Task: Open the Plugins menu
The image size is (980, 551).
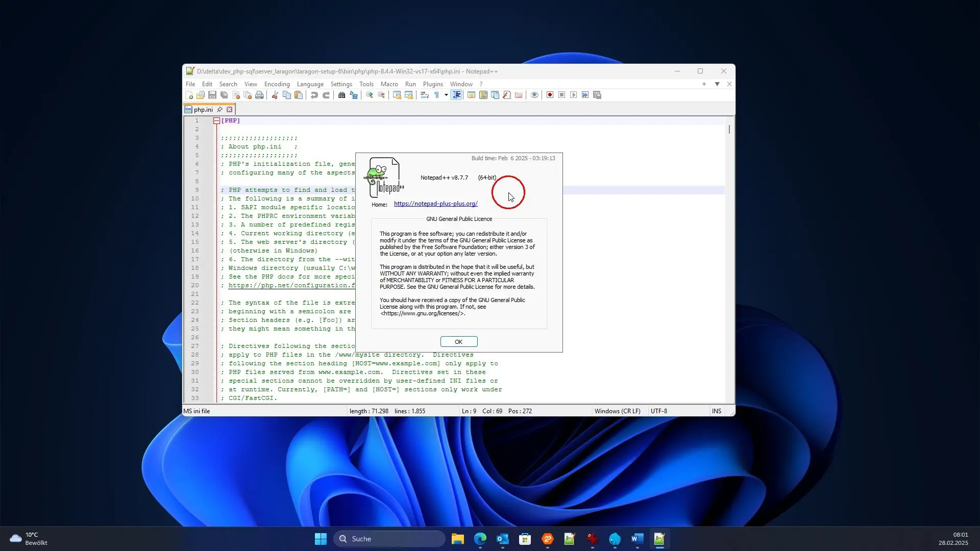Action: 433,84
